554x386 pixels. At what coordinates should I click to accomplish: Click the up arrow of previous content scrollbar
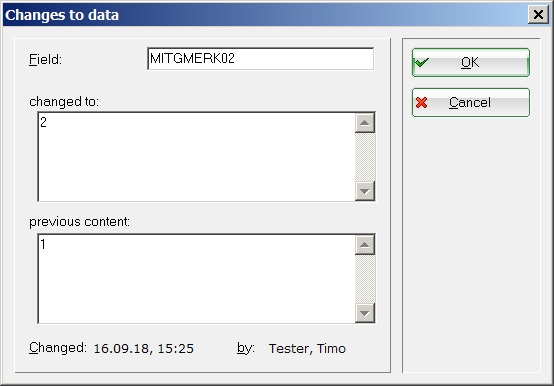[365, 245]
